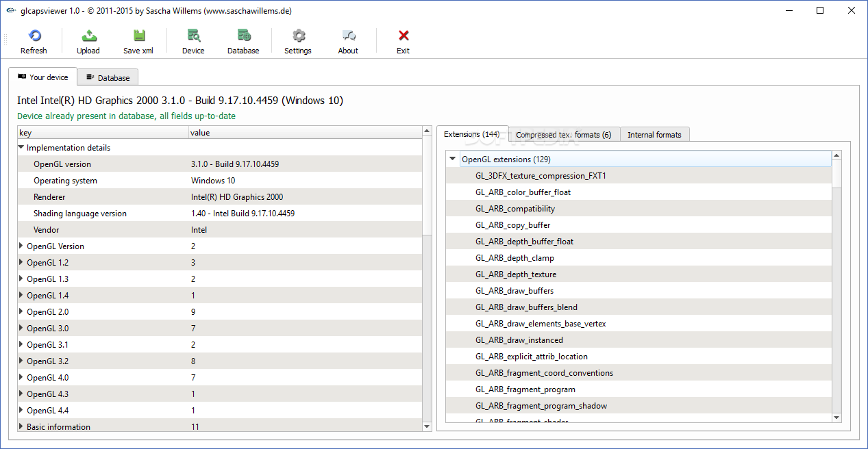
Task: Expand the OpenGL 4.3 row
Action: [21, 394]
